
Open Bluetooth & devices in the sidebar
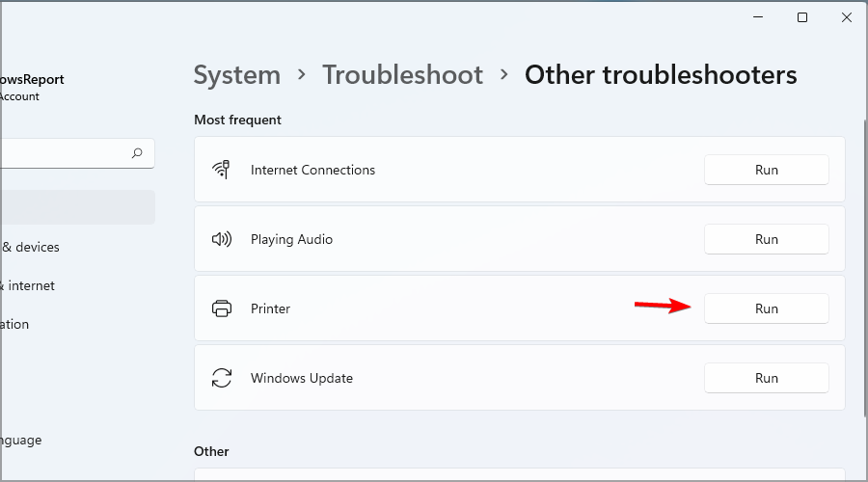click(x=34, y=247)
